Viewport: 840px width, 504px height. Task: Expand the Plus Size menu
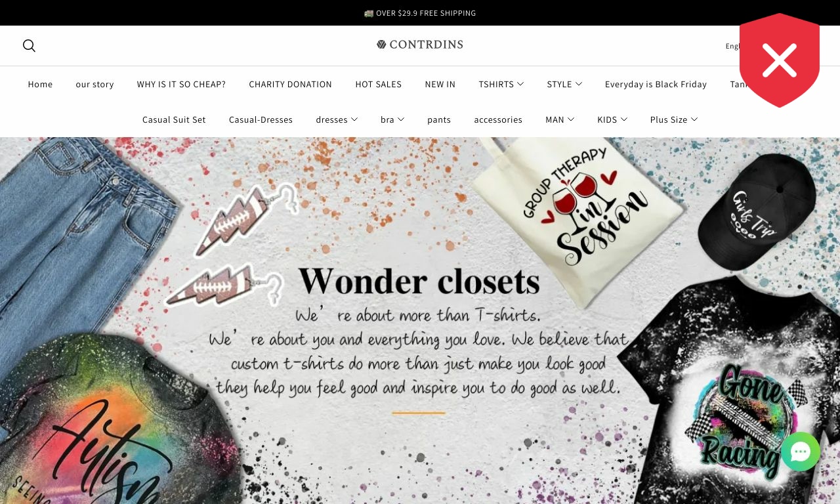point(674,119)
